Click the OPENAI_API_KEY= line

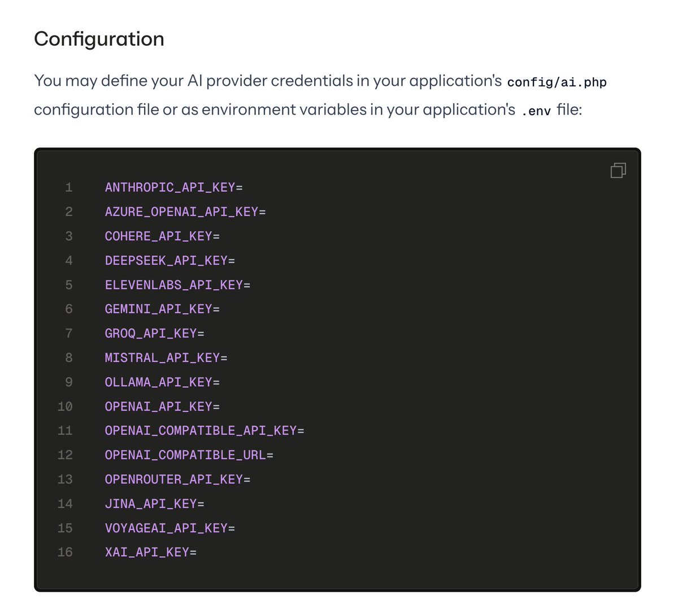pos(162,406)
